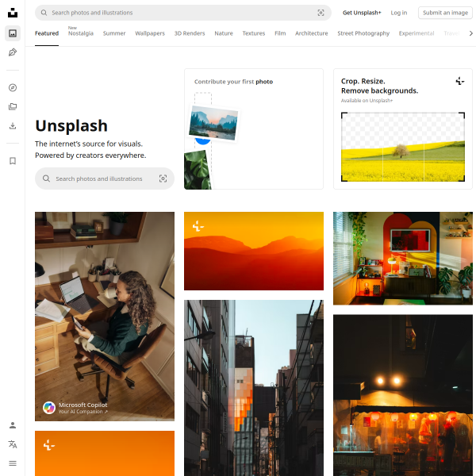Image resolution: width=476 pixels, height=476 pixels.
Task: Click visual search icon in top search bar
Action: 321,13
